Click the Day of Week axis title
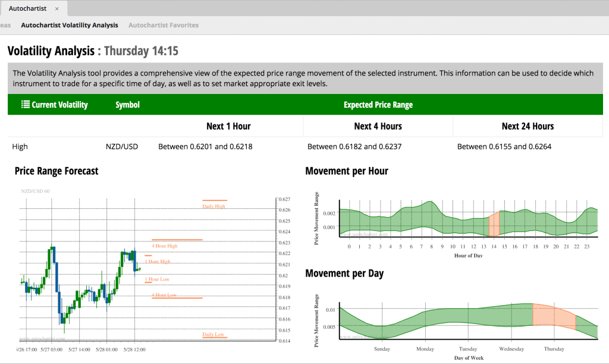Image resolution: width=609 pixels, height=364 pixels. pyautogui.click(x=469, y=358)
